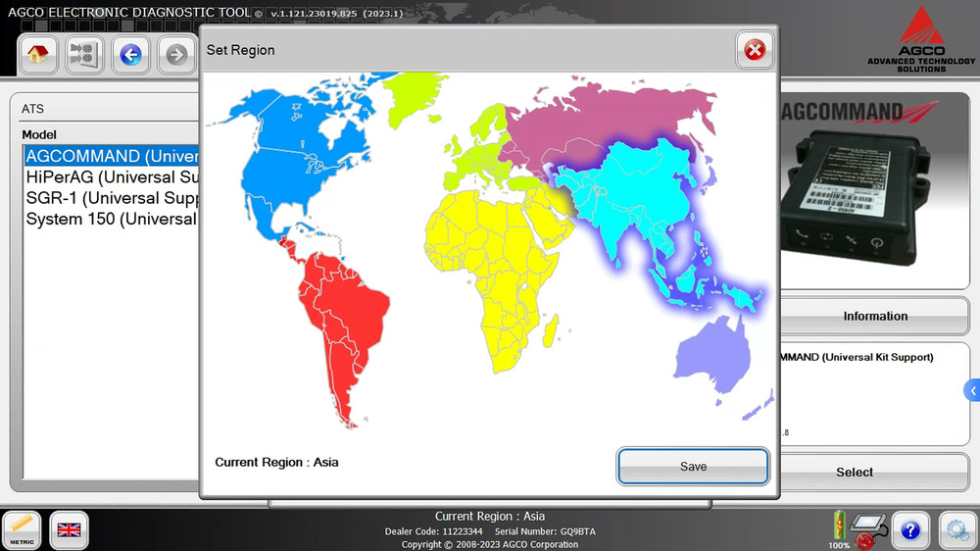Choose the red South America region

[338, 314]
